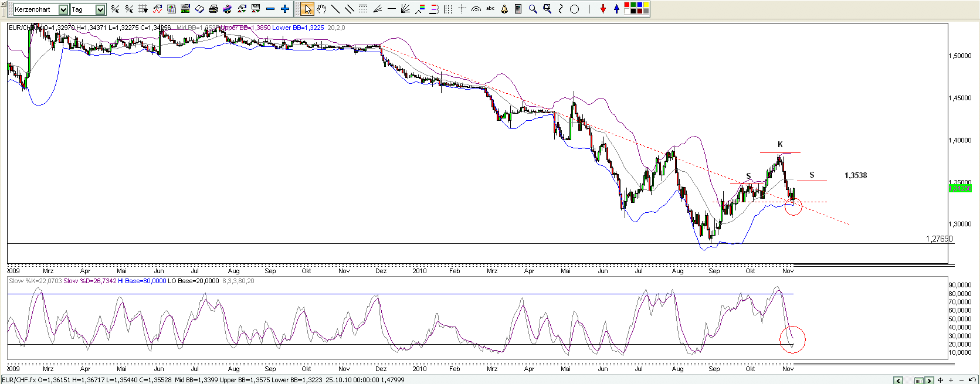Screen dimensions: 980x384
Task: Pick the black color swatch
Action: click(633, 11)
